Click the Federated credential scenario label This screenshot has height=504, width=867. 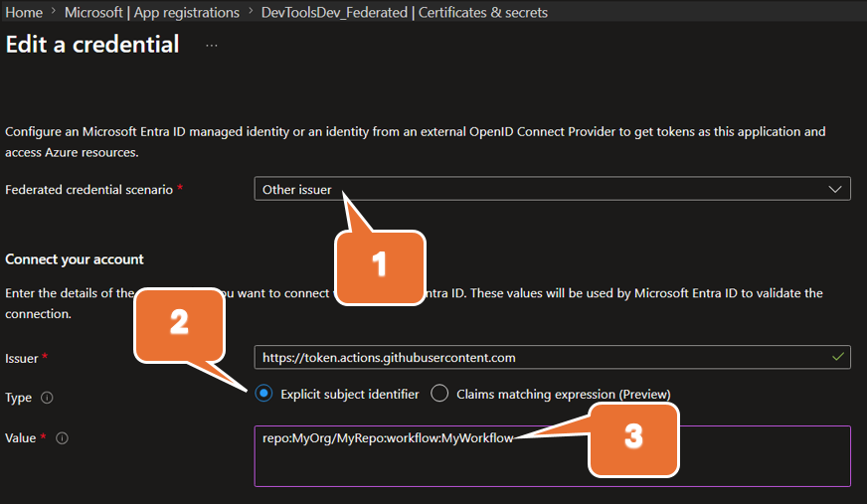[87, 189]
